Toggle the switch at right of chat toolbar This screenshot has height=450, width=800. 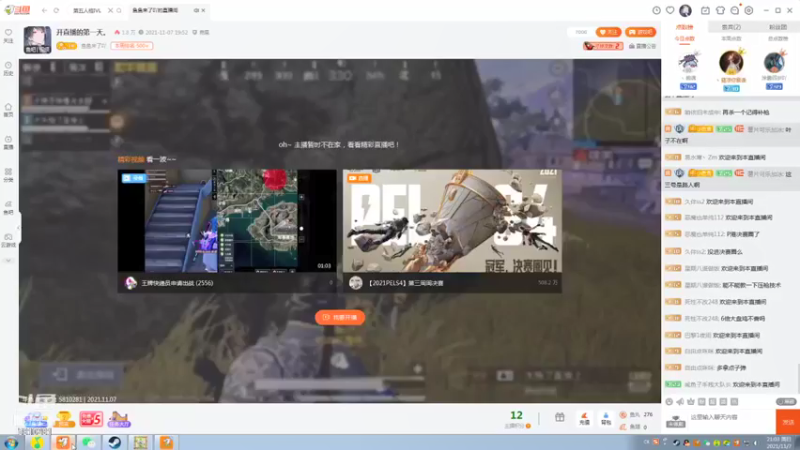coord(786,402)
